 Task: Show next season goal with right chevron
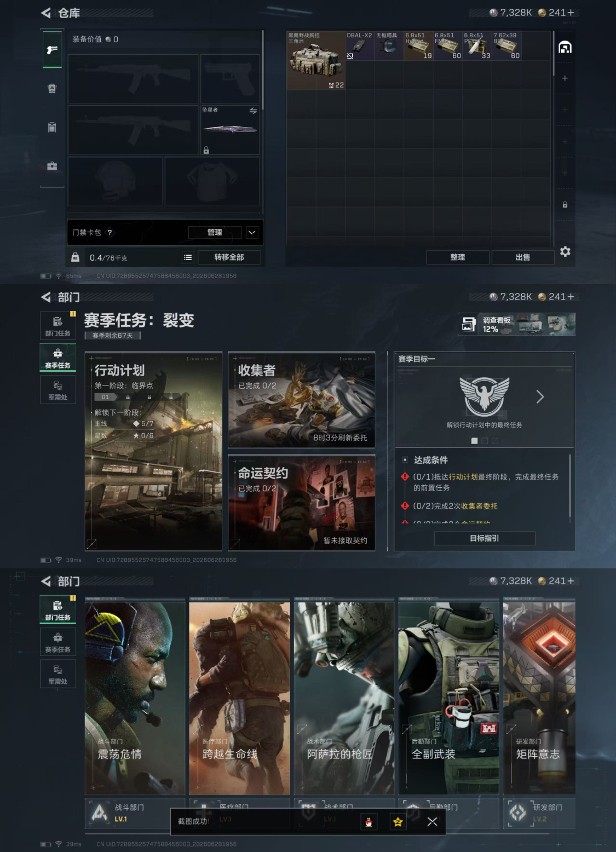[x=540, y=397]
